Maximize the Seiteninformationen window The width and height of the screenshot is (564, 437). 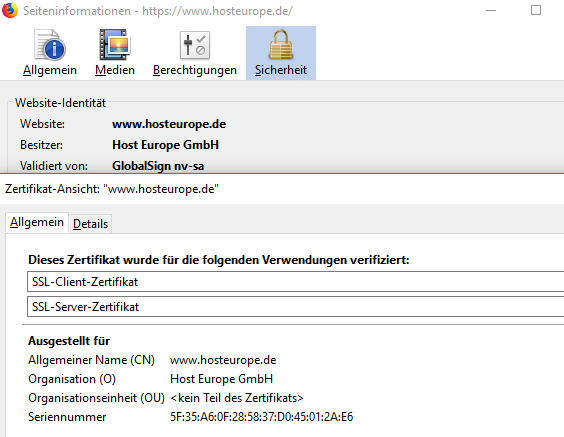[x=536, y=10]
